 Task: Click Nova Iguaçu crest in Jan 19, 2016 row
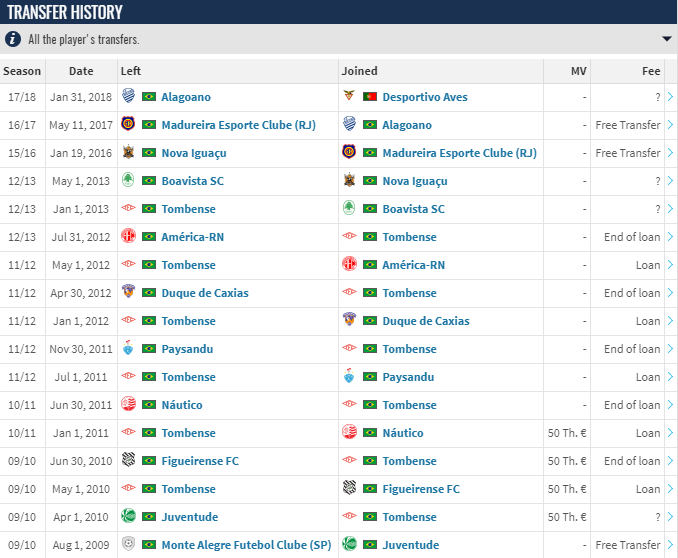pos(128,152)
